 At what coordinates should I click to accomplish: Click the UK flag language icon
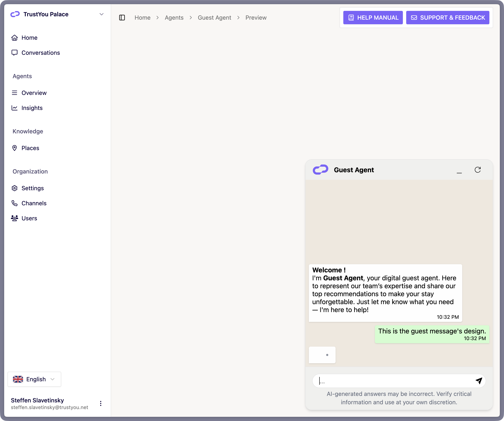18,379
